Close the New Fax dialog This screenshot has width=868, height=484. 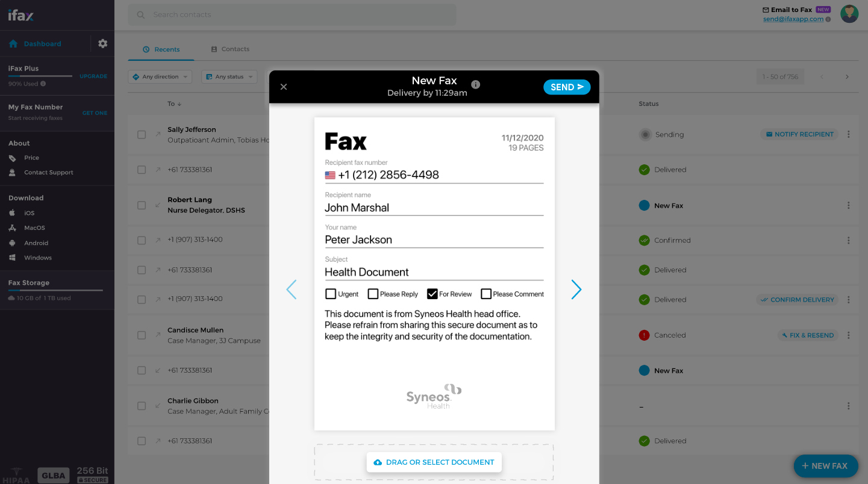point(284,87)
